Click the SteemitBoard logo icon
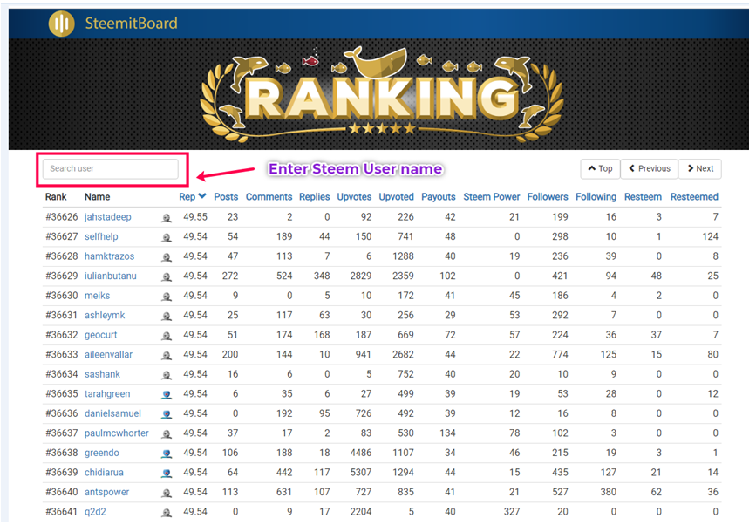This screenshot has height=532, width=756. pyautogui.click(x=61, y=24)
